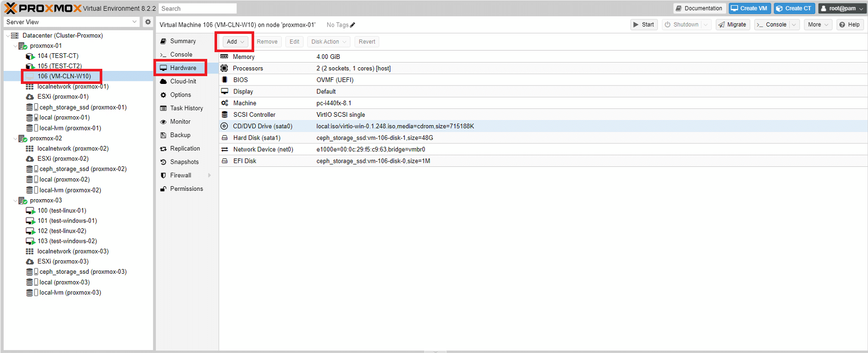Click the Create VM button
Screen dimensions: 868x353
click(749, 8)
